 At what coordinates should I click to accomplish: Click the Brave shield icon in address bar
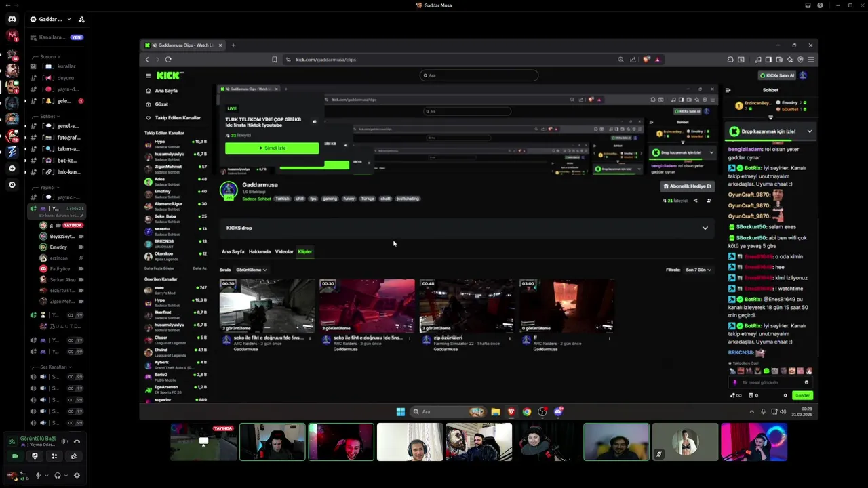pos(646,60)
